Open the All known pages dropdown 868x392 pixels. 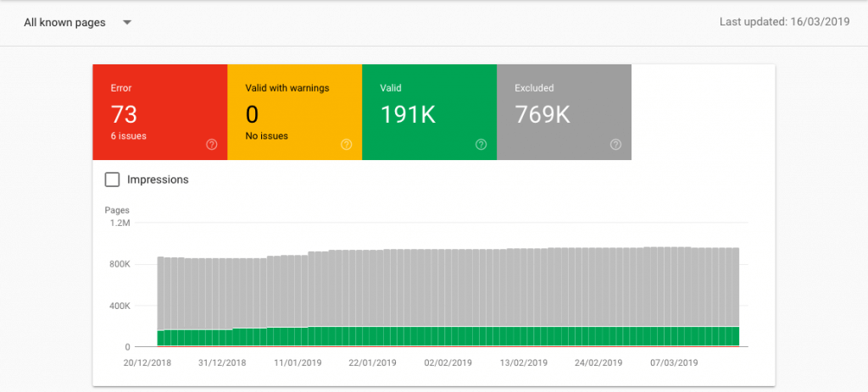pyautogui.click(x=77, y=23)
